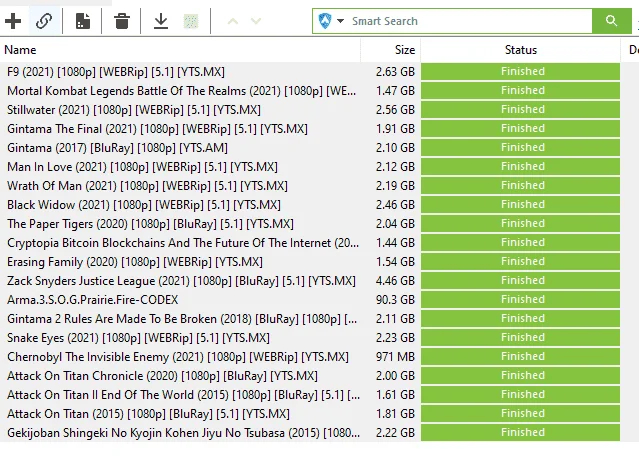Viewport: 639px width, 463px height.
Task: Click the Move up queue arrow
Action: (233, 21)
